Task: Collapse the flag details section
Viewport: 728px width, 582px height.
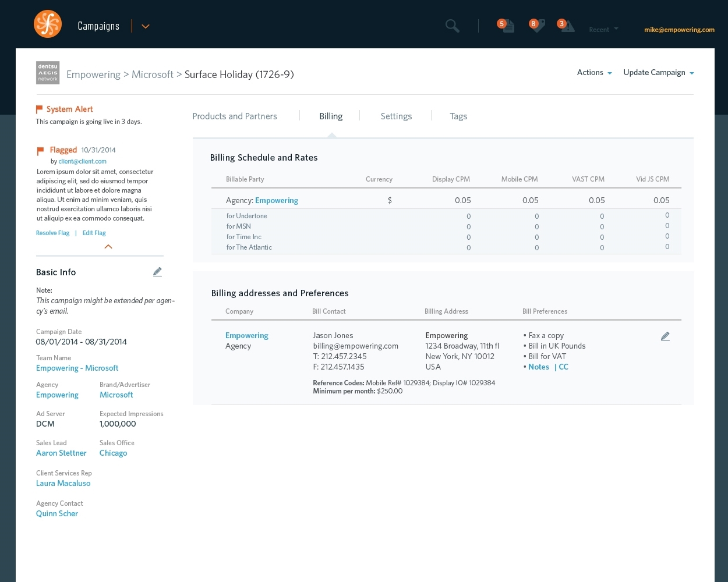Action: click(x=108, y=247)
